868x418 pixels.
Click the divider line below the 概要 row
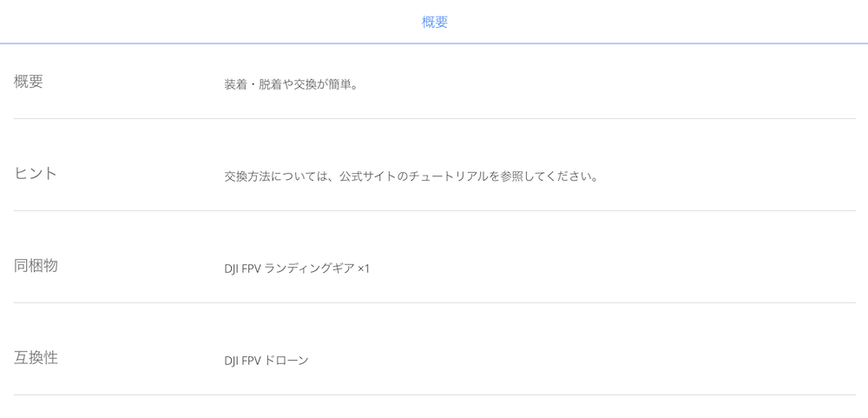(435, 119)
